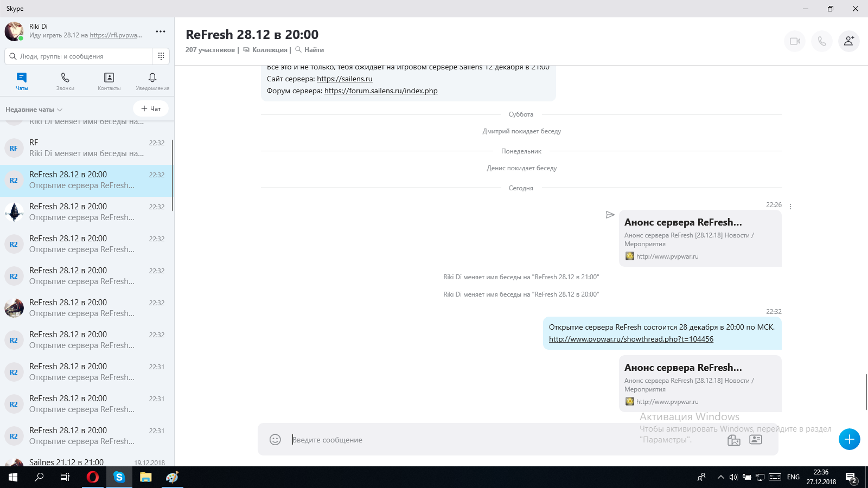Click ReFresh 28.12 в 20:00 chat title

tap(252, 35)
